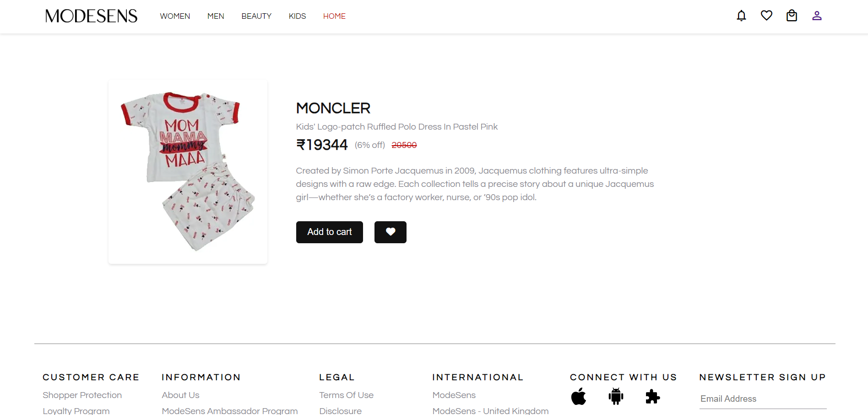Screen dimensions: 868x415
Task: Open the notifications bell icon
Action: tap(741, 16)
